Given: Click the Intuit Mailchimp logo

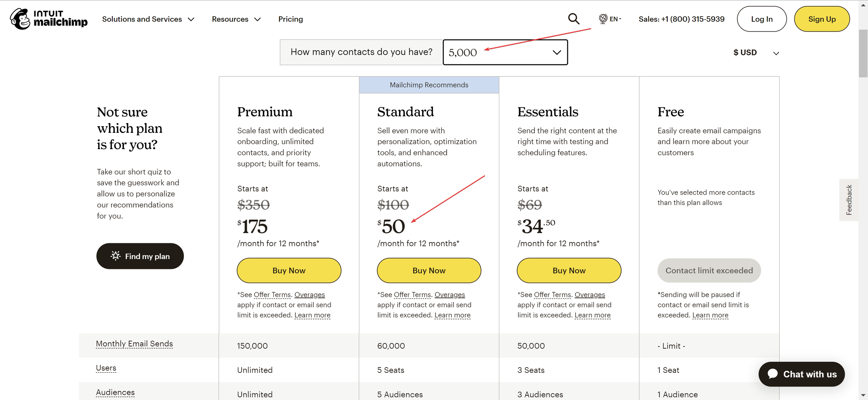Looking at the screenshot, I should (49, 19).
